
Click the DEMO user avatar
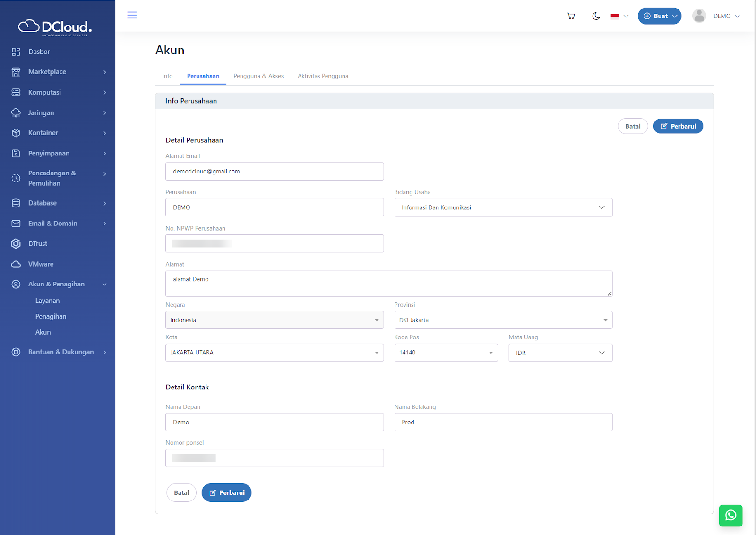699,16
